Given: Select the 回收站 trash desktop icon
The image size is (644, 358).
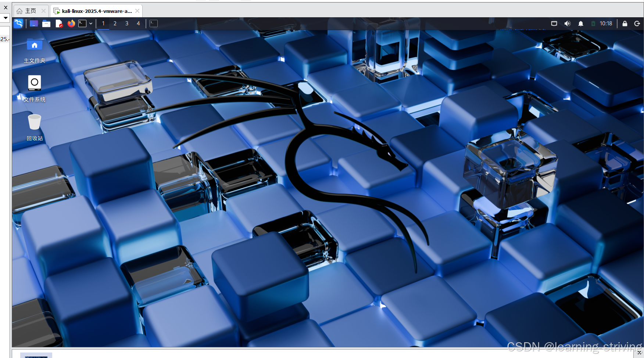Looking at the screenshot, I should pyautogui.click(x=35, y=127).
